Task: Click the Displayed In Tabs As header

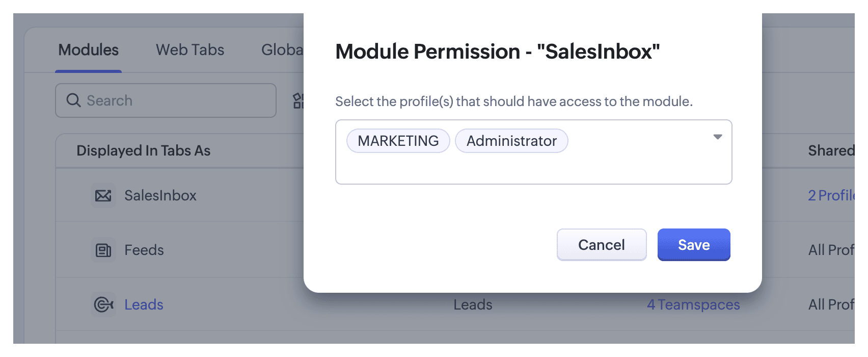Action: point(143,151)
